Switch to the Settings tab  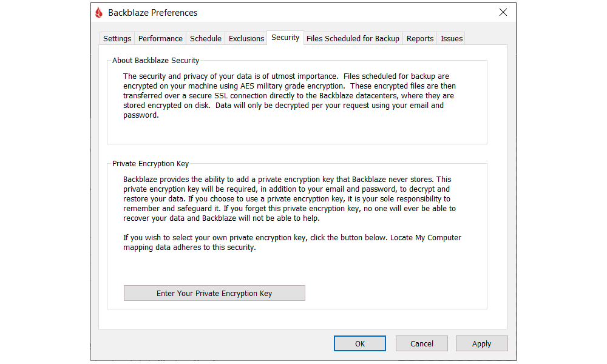[x=117, y=39]
